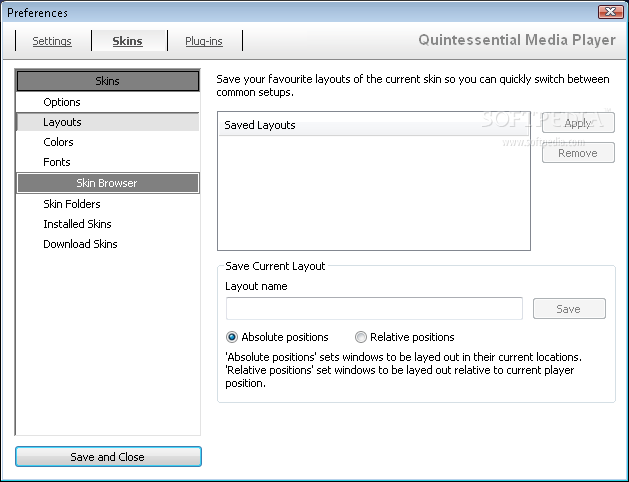Focus the Layout name input field

click(374, 309)
